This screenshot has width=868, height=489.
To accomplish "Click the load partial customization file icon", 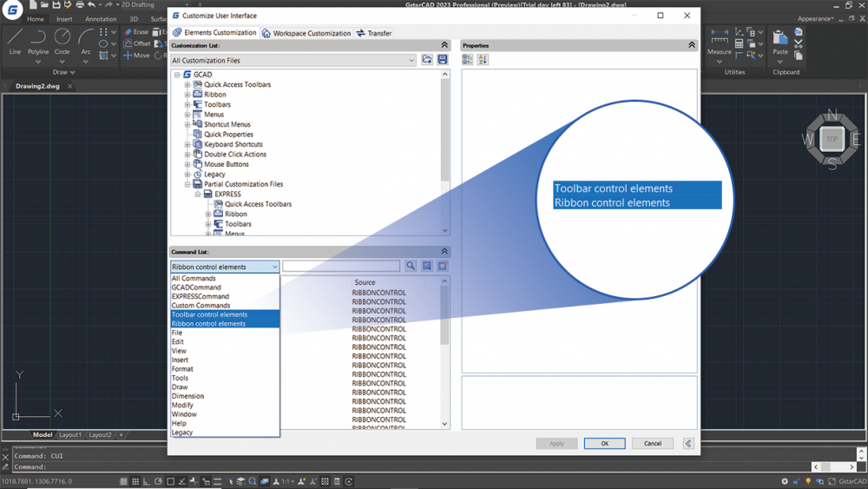I will coord(427,60).
